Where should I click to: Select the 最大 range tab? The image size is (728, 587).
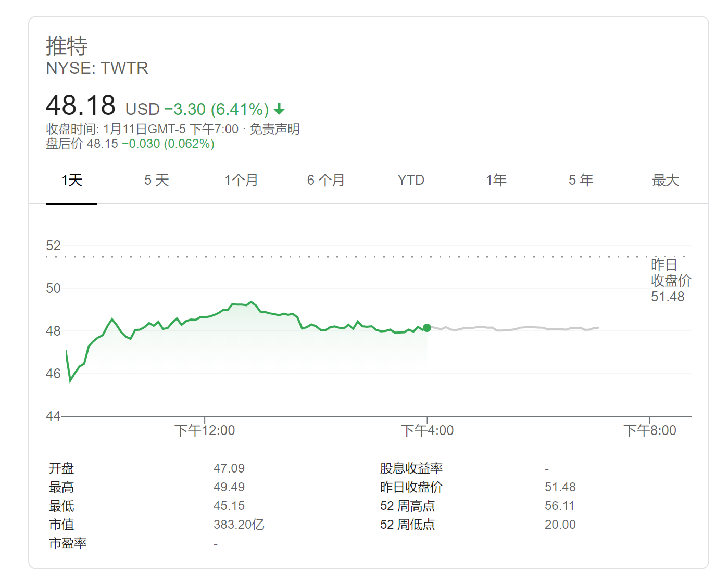click(666, 181)
